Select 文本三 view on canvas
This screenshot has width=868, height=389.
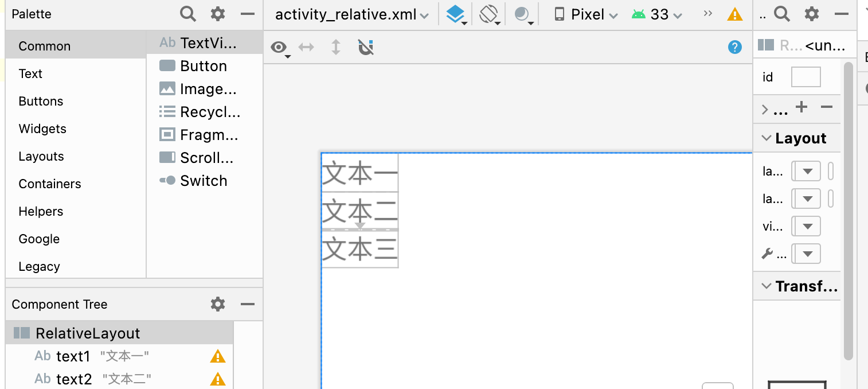[359, 249]
